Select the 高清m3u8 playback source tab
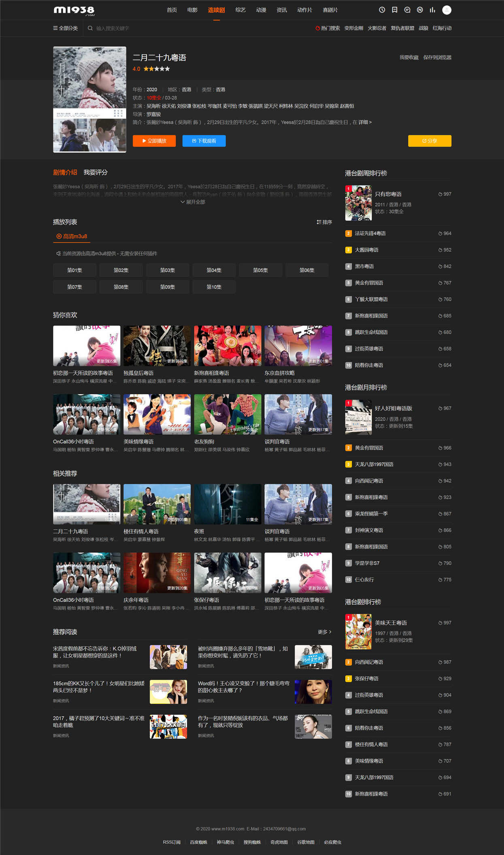 tap(72, 236)
